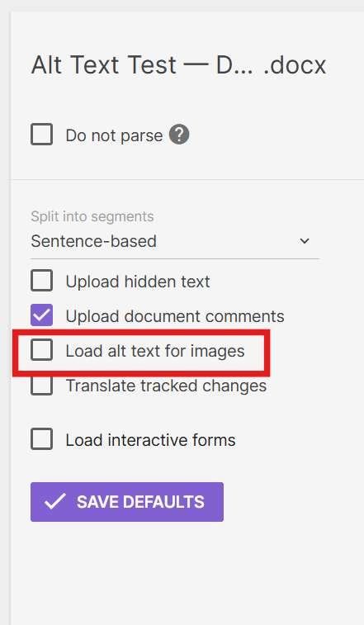The width and height of the screenshot is (364, 625).
Task: Enable the Do not parse checkbox
Action: [42, 135]
